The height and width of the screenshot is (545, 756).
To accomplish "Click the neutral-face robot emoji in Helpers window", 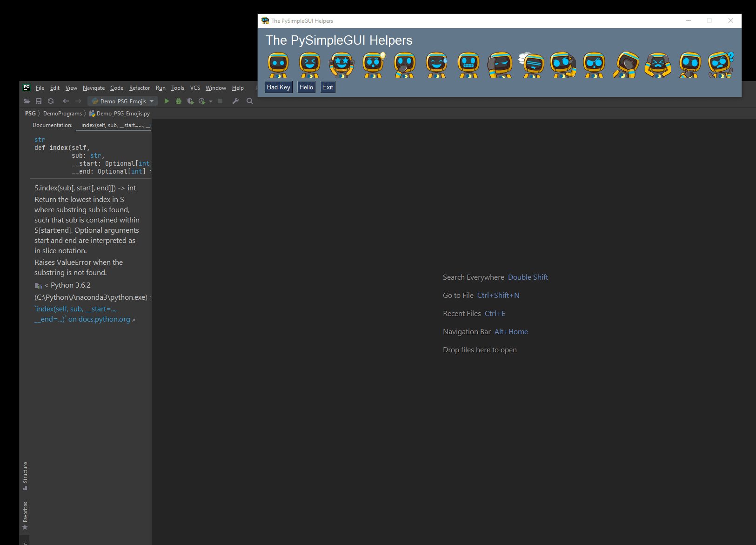I will (x=278, y=65).
